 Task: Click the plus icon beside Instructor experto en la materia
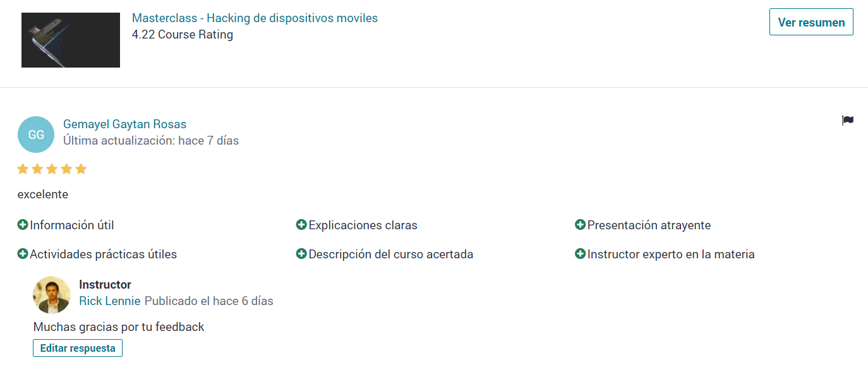[x=580, y=254]
